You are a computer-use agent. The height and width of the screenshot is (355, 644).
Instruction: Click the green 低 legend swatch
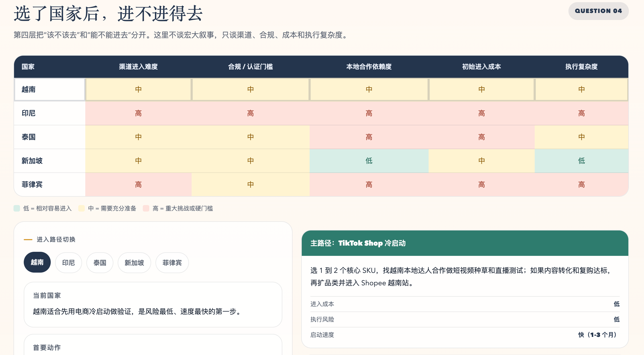(x=17, y=208)
